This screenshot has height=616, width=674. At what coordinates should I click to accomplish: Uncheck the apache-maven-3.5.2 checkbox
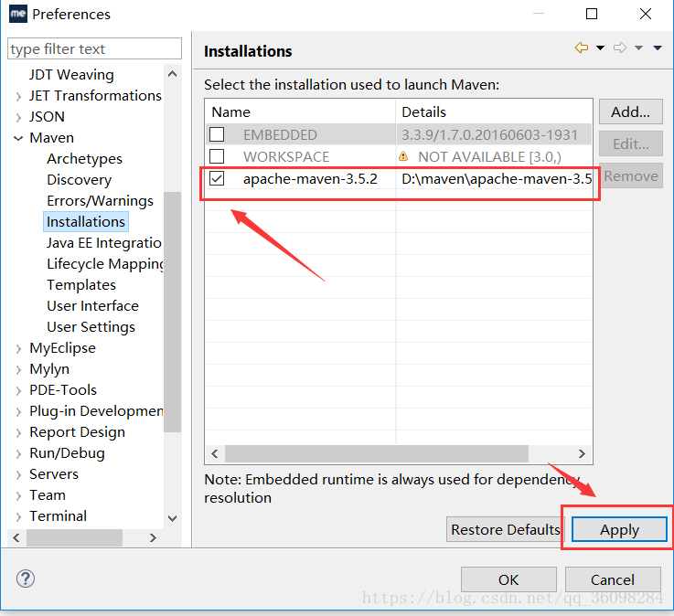217,178
